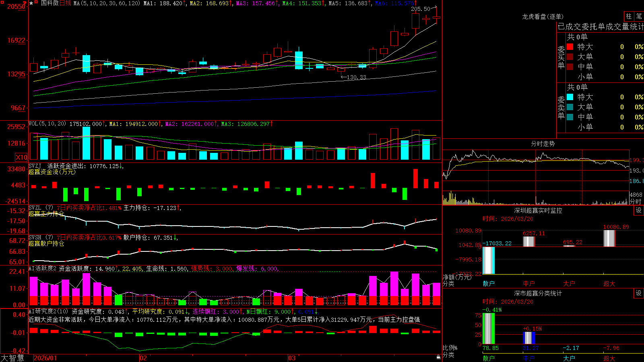
Task: Click the 17033.22 散户 bar
Action: 488,260
